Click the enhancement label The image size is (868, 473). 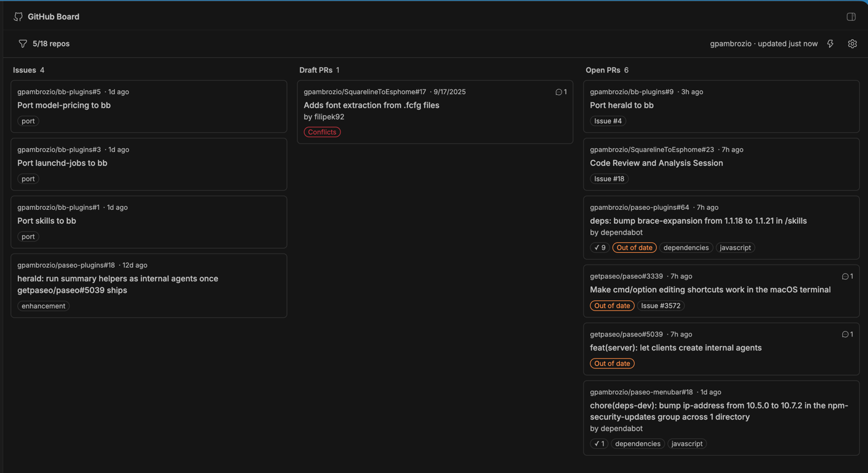point(43,306)
